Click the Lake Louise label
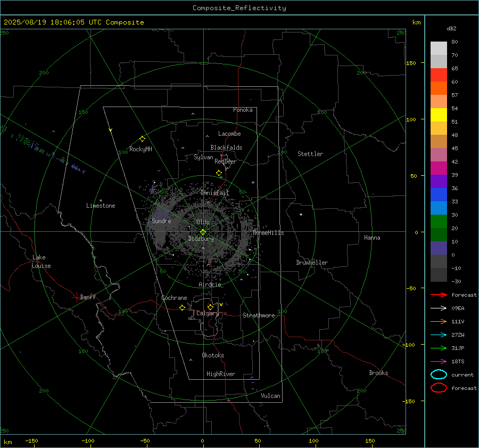The height and width of the screenshot is (448, 479). click(41, 262)
